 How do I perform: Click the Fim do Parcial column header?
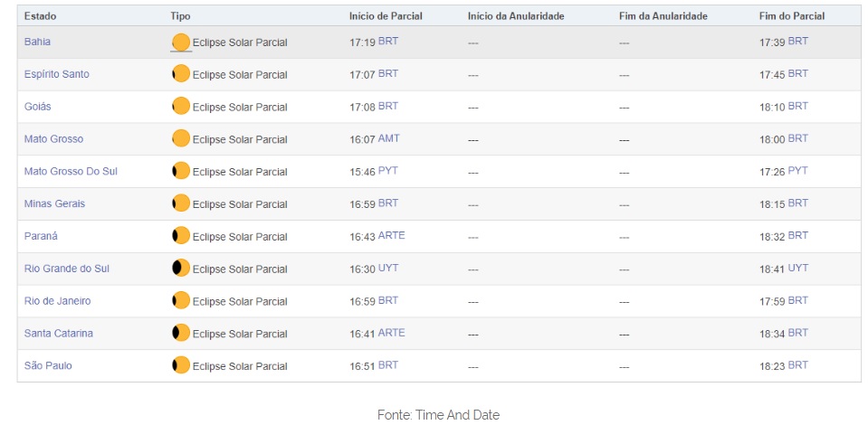point(791,16)
